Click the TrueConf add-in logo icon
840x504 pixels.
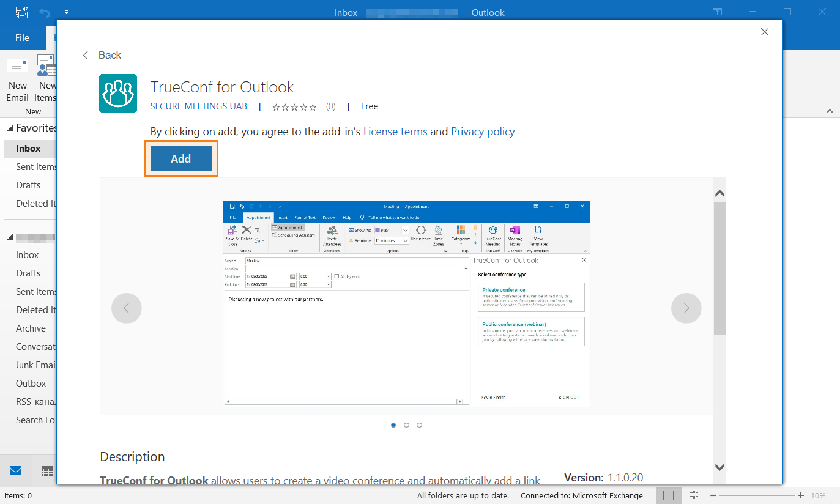coord(118,94)
